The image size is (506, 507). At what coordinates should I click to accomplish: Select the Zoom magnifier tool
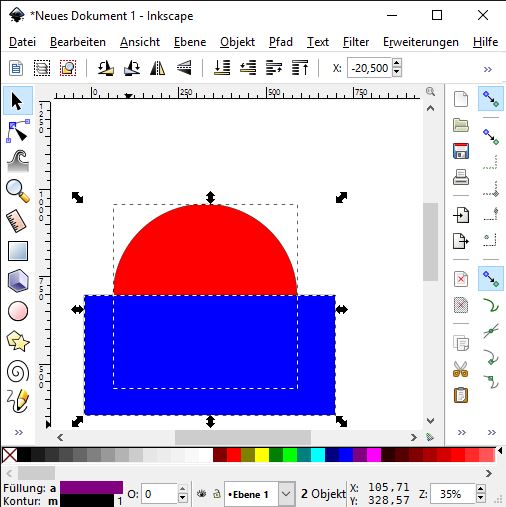click(18, 191)
